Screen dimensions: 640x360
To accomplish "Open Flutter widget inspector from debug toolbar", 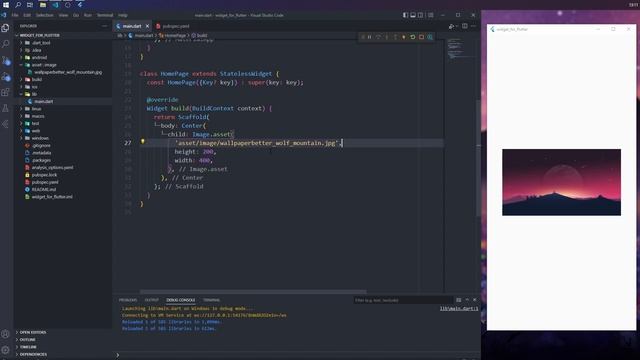I will pyautogui.click(x=430, y=37).
